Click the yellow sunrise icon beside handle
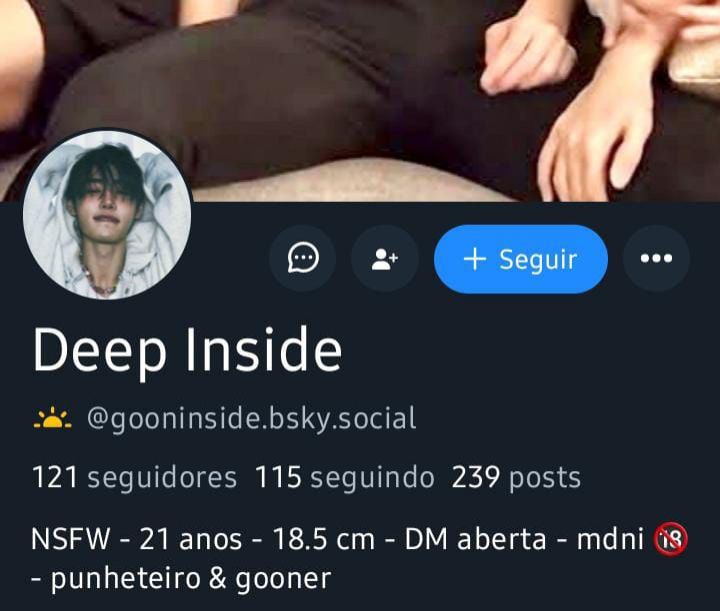Image resolution: width=720 pixels, height=611 pixels. (52, 418)
